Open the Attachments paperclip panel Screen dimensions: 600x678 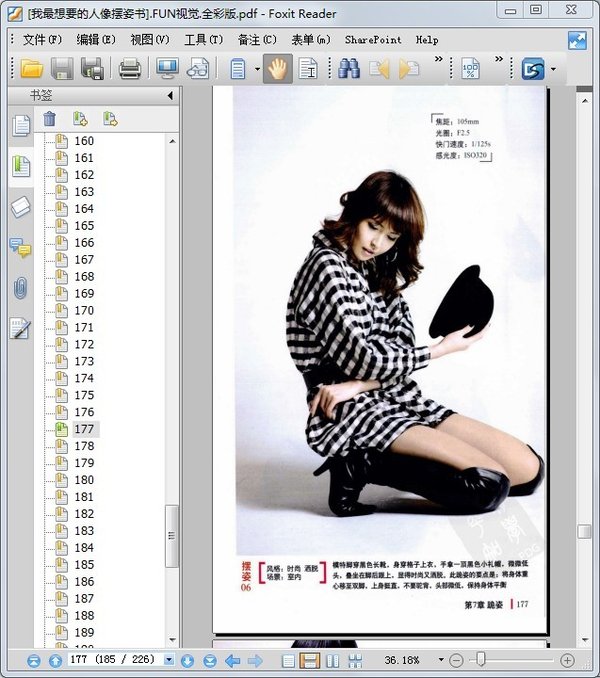click(20, 289)
